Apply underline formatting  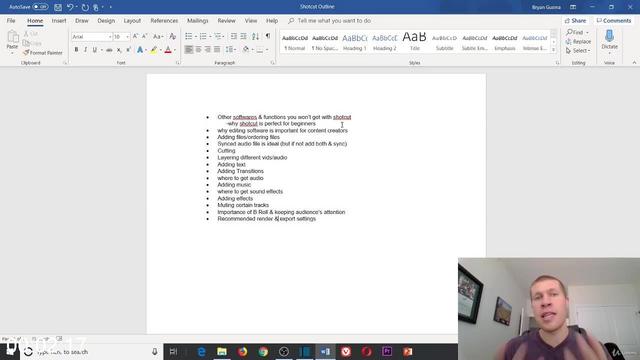pyautogui.click(x=94, y=50)
